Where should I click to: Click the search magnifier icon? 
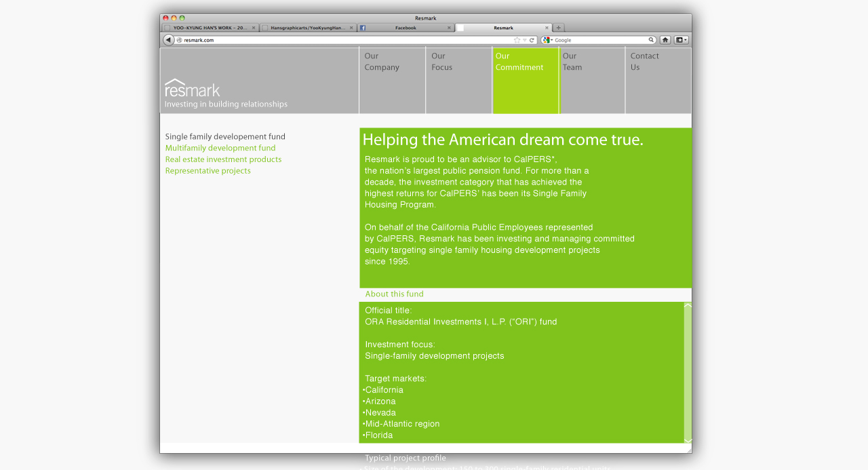pyautogui.click(x=651, y=40)
